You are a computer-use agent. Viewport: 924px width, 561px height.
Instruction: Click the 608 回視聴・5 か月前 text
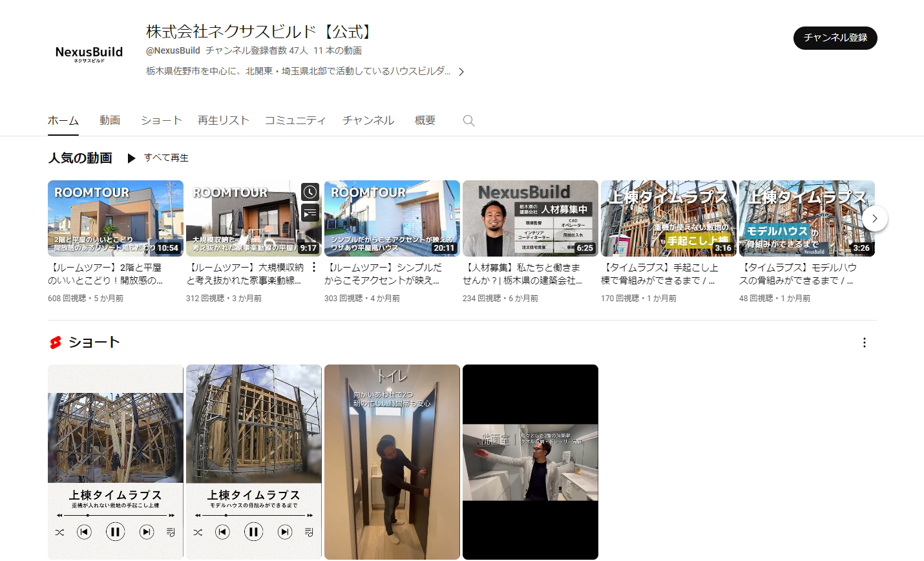(85, 299)
